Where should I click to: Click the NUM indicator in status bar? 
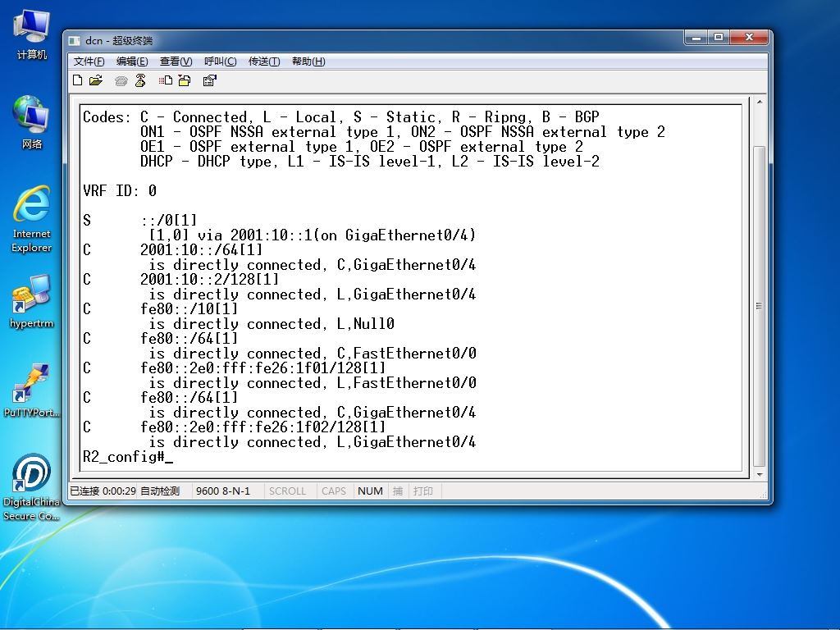pos(370,491)
